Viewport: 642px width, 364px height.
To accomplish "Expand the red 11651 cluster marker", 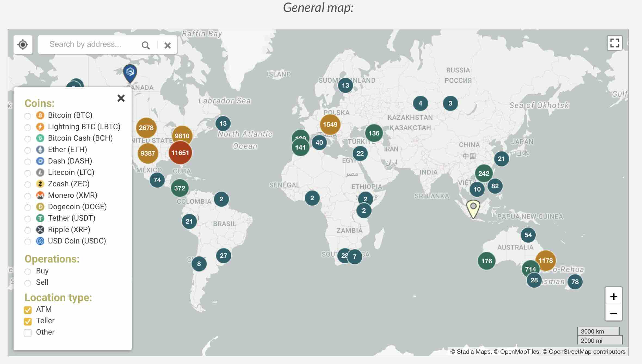I will (x=180, y=153).
